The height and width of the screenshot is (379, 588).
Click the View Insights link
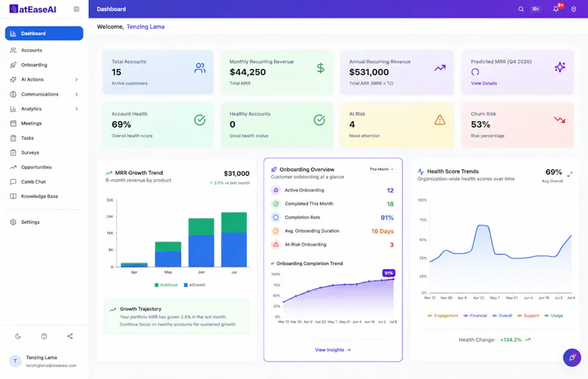(x=333, y=350)
